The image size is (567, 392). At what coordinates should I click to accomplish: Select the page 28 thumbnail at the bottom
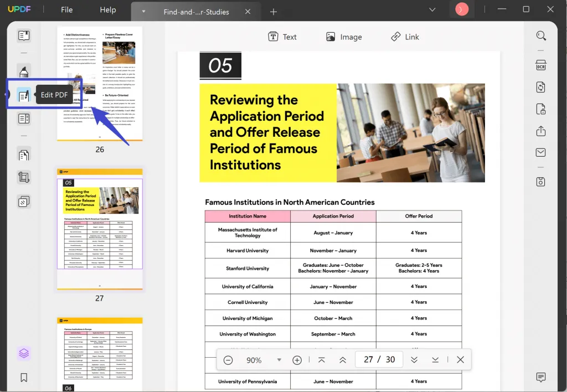point(100,354)
